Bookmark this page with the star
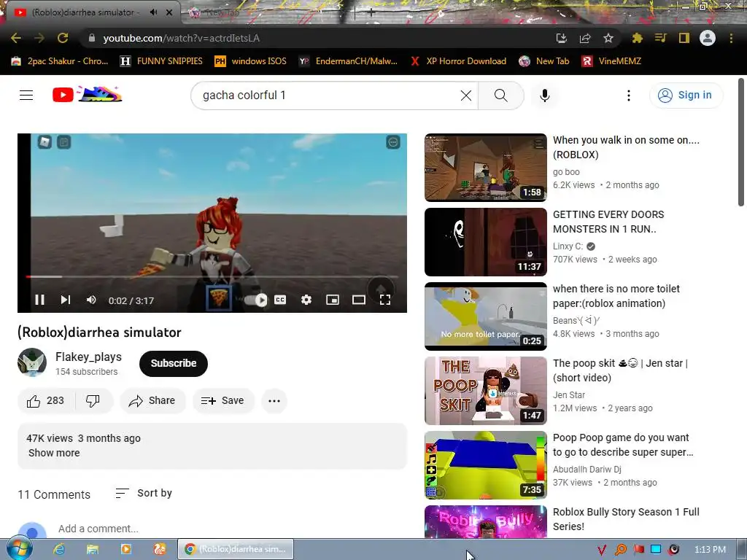Screen dimensions: 747x560 608,38
